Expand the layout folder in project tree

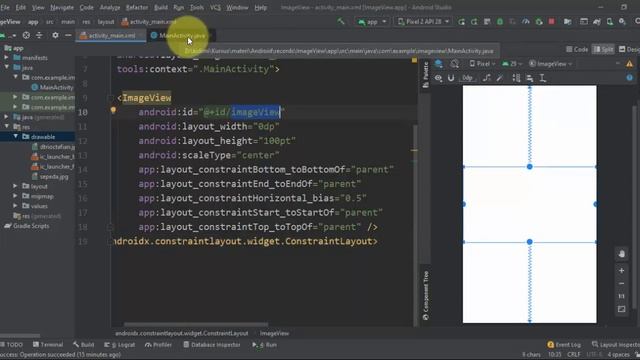coord(16,186)
